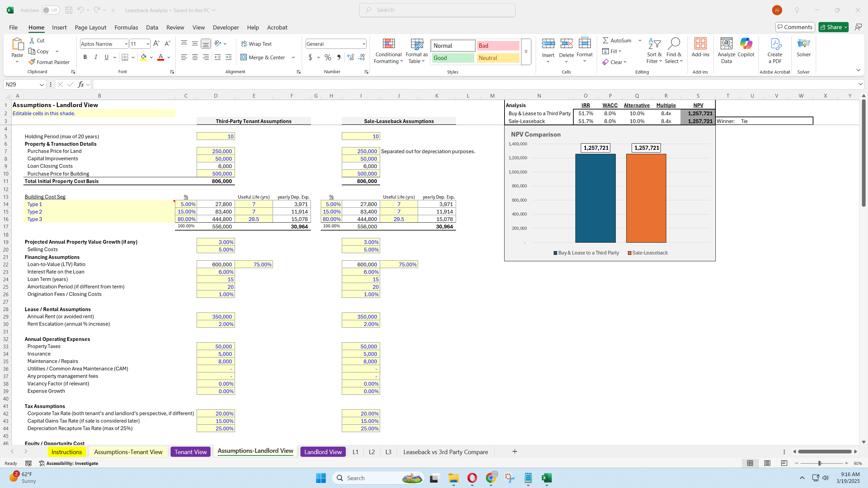Increase font size with the larger A icon
The height and width of the screenshot is (488, 868).
(x=156, y=43)
